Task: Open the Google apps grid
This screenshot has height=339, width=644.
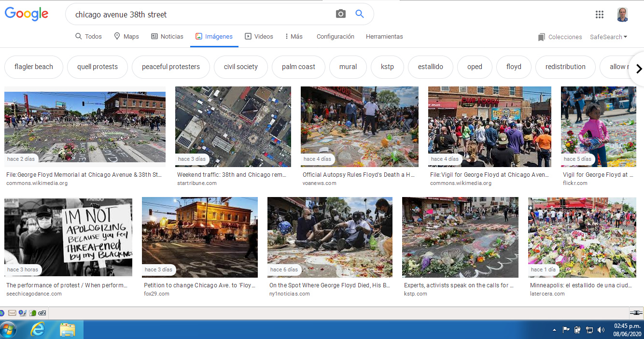Action: coord(600,14)
